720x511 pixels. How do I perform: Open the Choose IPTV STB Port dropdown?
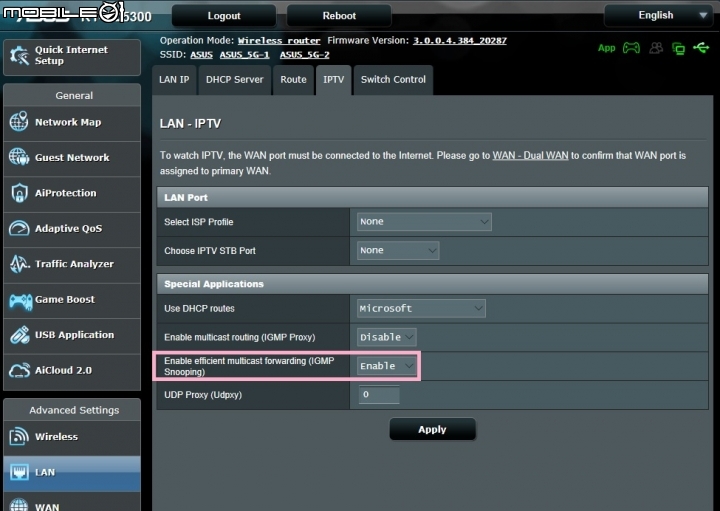click(398, 251)
